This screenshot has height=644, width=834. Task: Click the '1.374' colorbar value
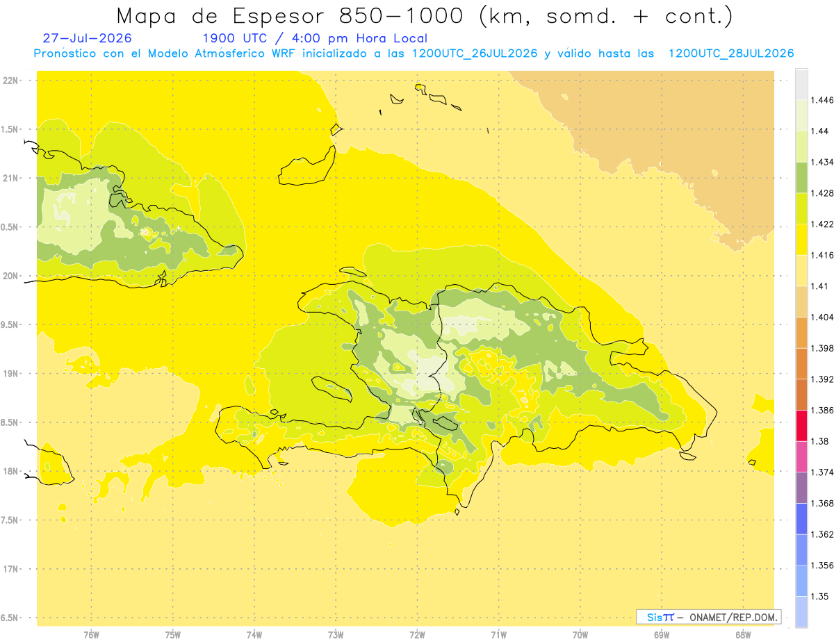pos(821,472)
